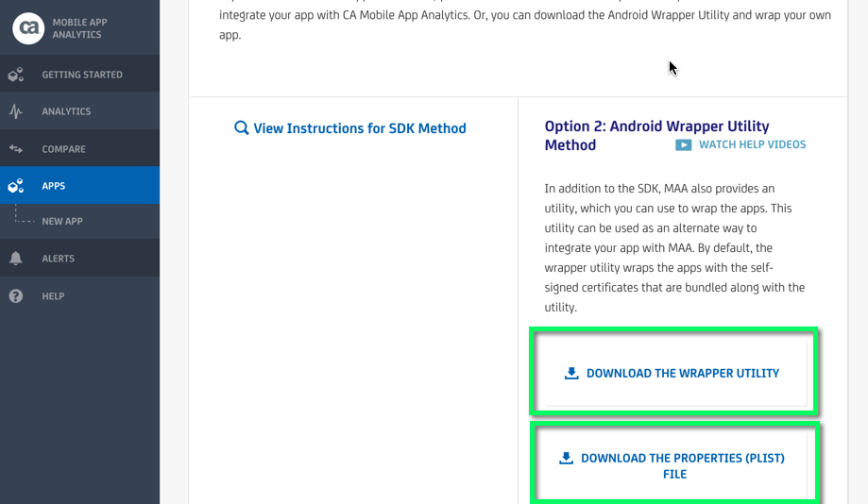Click the Analytics pulse icon
Viewport: 868px width, 504px height.
pyautogui.click(x=16, y=111)
